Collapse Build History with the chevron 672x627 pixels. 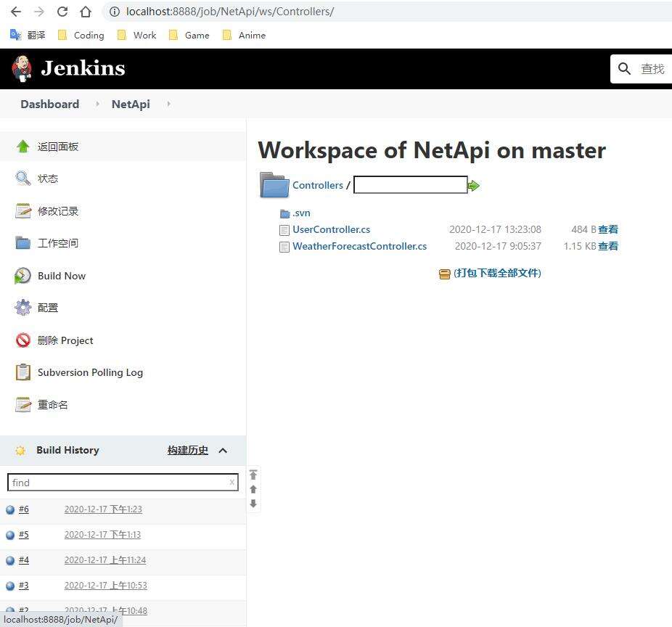click(223, 451)
